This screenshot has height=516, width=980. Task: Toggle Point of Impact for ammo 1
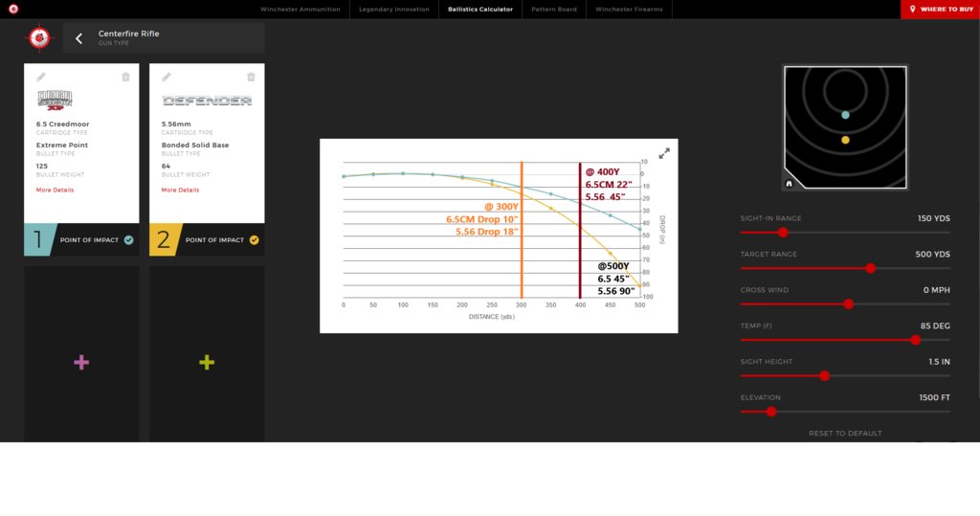click(129, 240)
